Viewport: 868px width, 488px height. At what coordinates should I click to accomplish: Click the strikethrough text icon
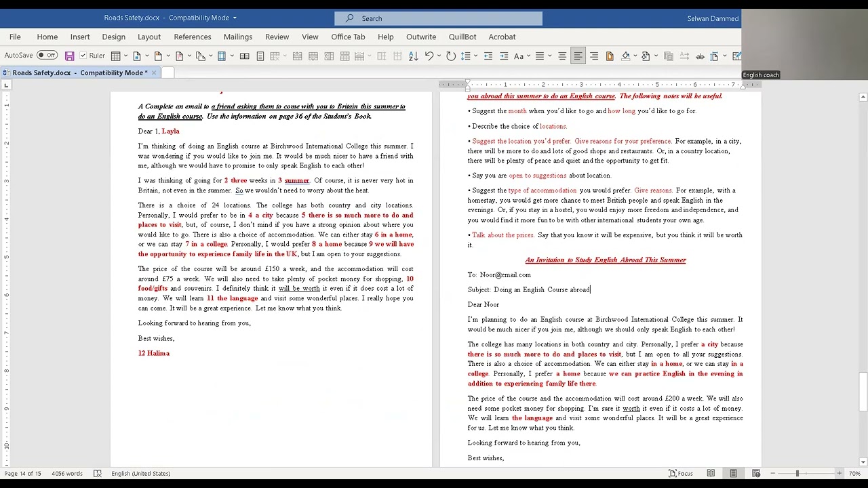pyautogui.click(x=700, y=56)
